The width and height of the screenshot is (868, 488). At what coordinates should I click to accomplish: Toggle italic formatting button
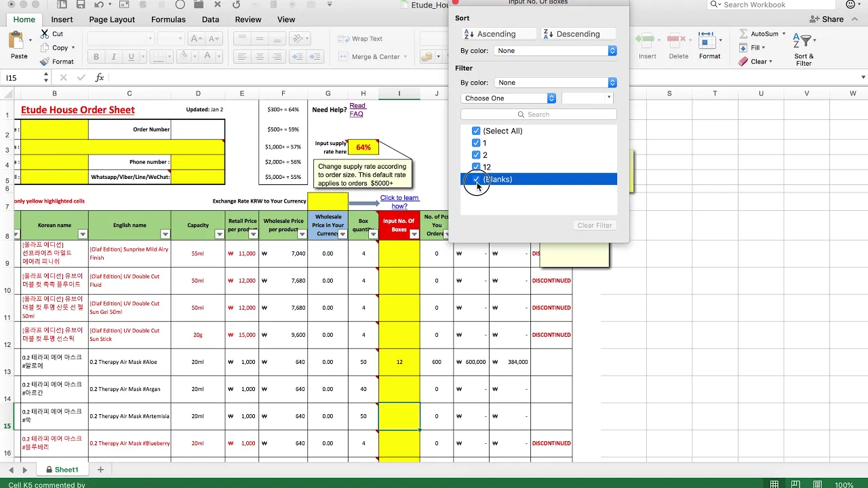114,57
